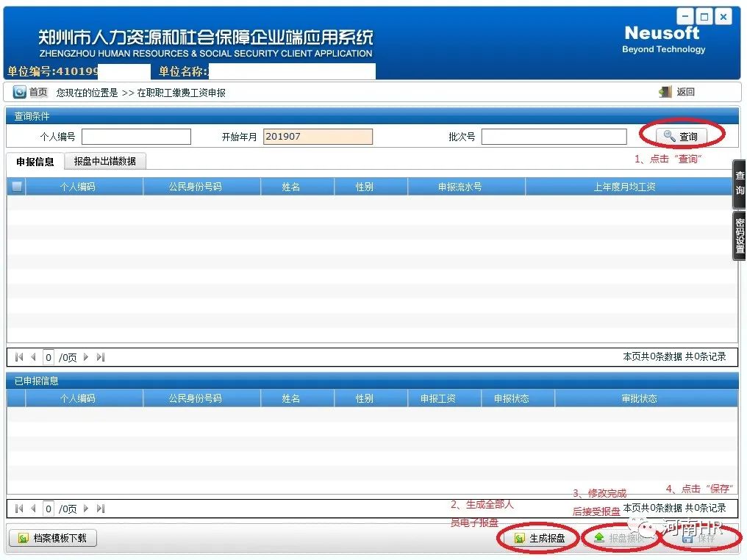Minimize the application window
This screenshot has height=560, width=747.
tap(685, 17)
